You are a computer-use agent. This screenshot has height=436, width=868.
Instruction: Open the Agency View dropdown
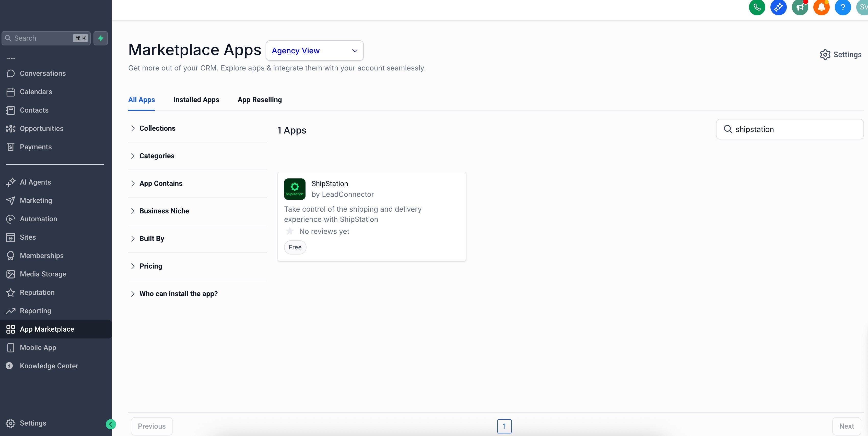click(314, 51)
